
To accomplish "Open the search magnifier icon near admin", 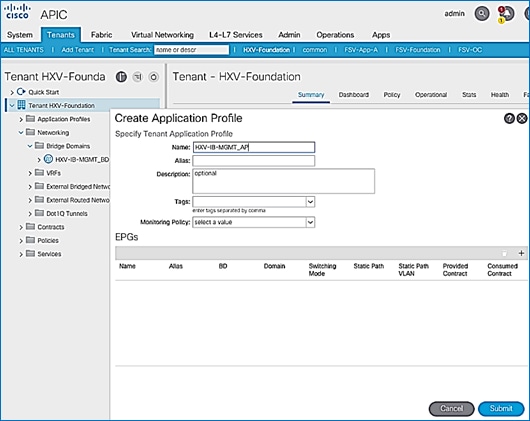I will [482, 14].
